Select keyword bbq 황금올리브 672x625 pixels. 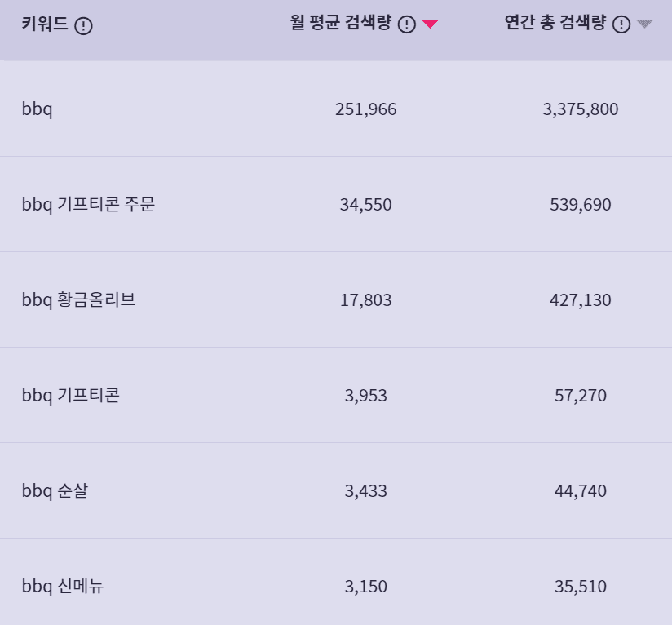[78, 300]
